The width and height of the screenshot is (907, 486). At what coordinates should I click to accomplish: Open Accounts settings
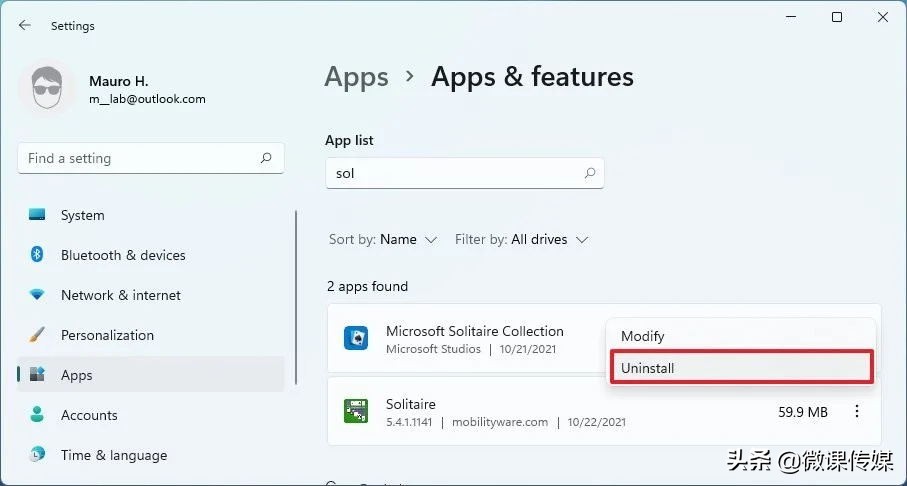coord(150,415)
